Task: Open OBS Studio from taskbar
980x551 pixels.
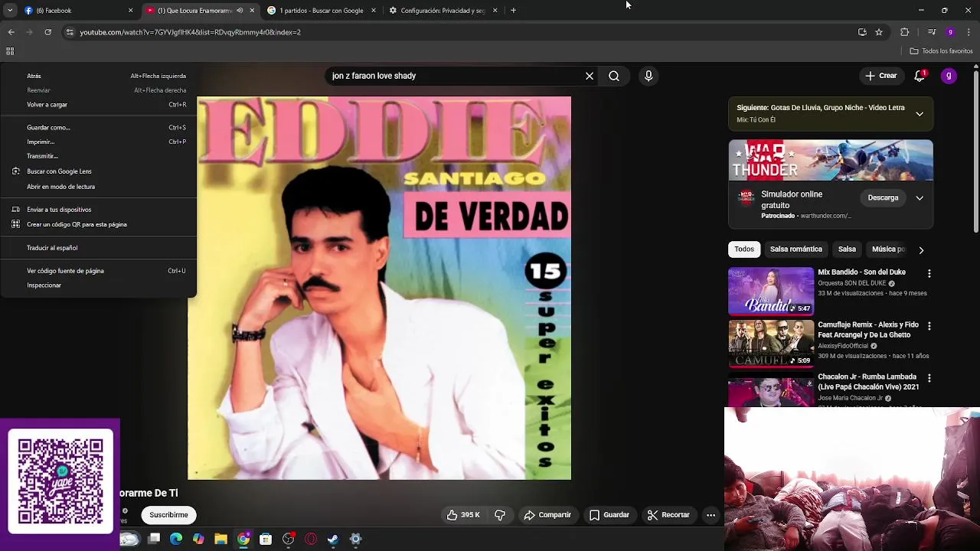Action: click(x=289, y=539)
